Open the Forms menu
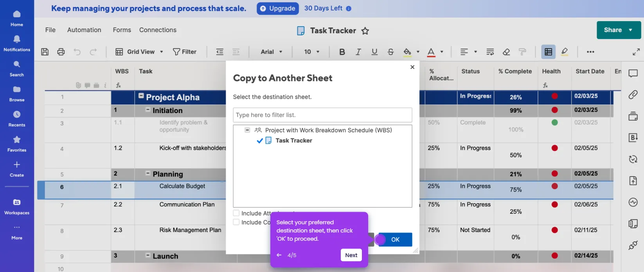 122,30
